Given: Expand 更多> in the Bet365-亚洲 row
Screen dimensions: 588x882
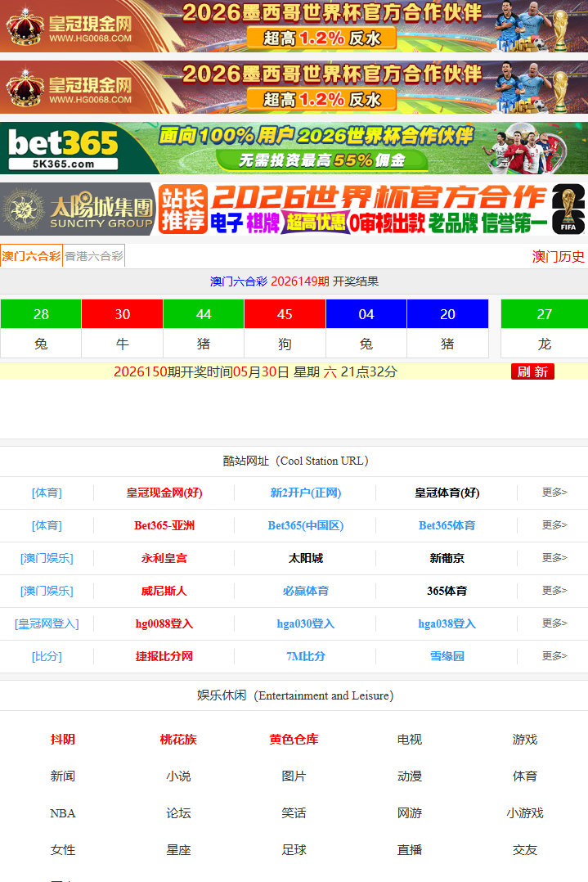Looking at the screenshot, I should 554,524.
